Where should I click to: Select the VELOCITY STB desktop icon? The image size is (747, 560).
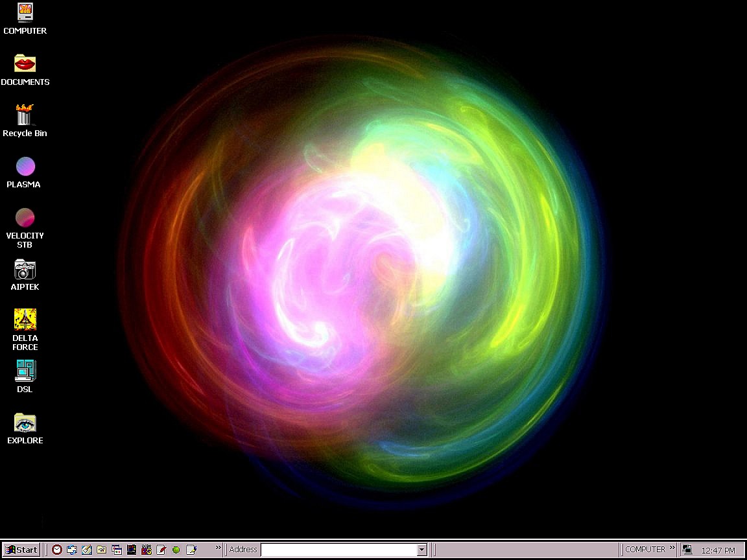point(25,218)
